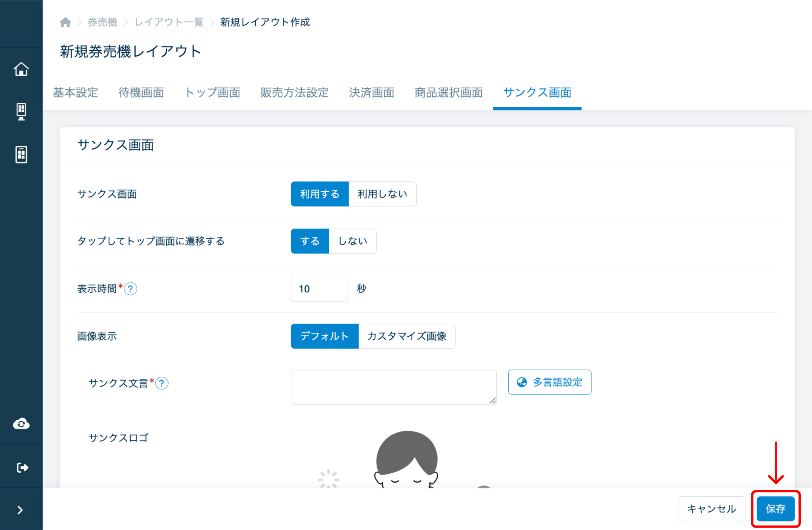Switch to the 基本設定 tab
This screenshot has width=812, height=530.
point(75,93)
